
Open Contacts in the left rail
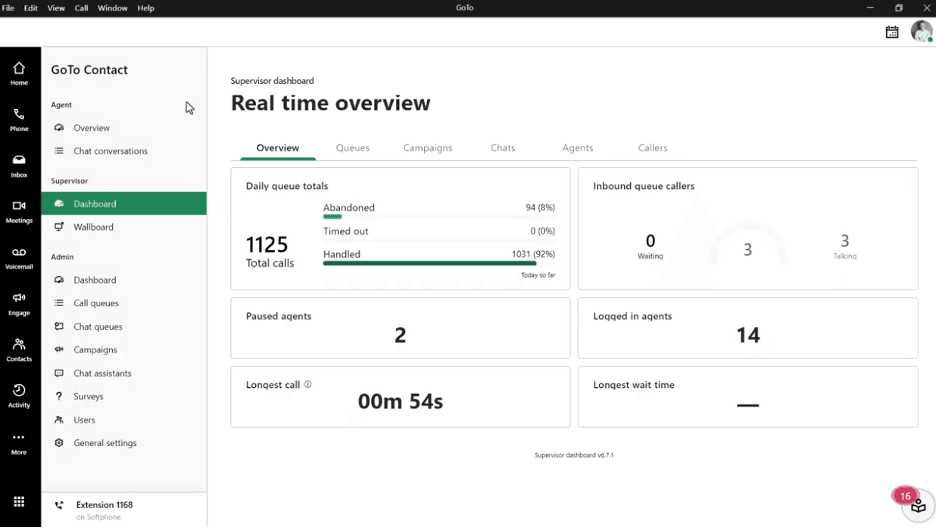(19, 349)
